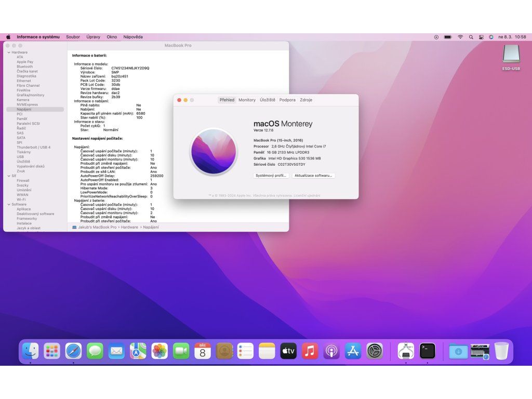Switch to the Monitory tab

click(x=247, y=100)
